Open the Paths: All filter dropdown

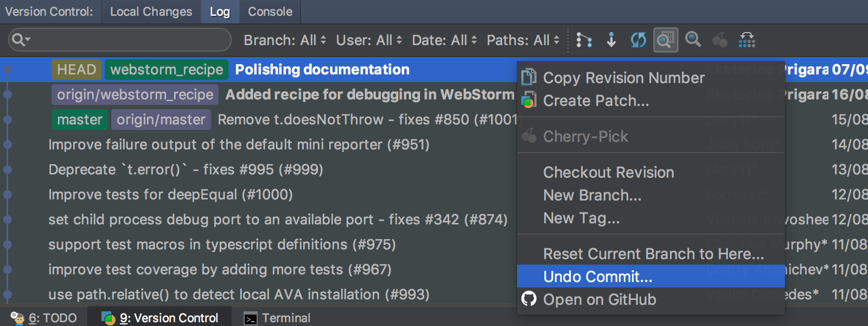pyautogui.click(x=523, y=40)
